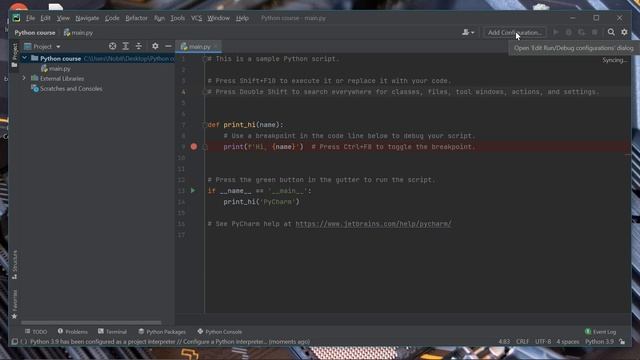Open the File menu
640x360 pixels.
[x=30, y=18]
